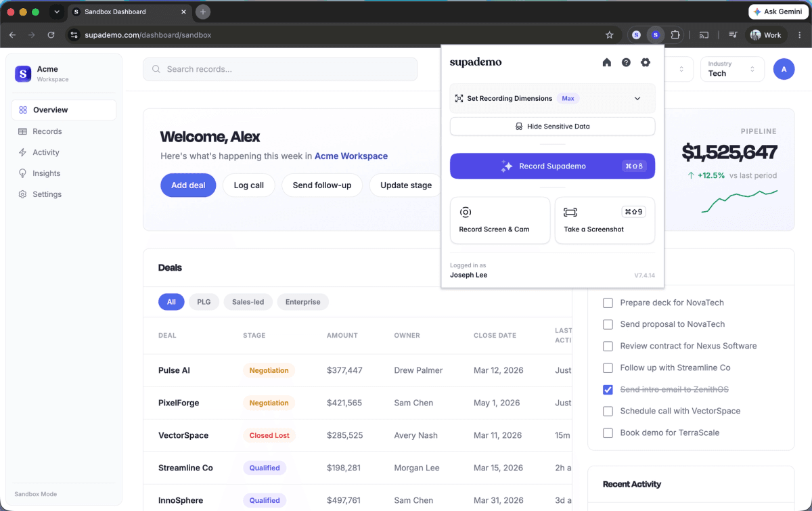Image resolution: width=812 pixels, height=511 pixels.
Task: Click the browser forward arrow
Action: point(31,35)
